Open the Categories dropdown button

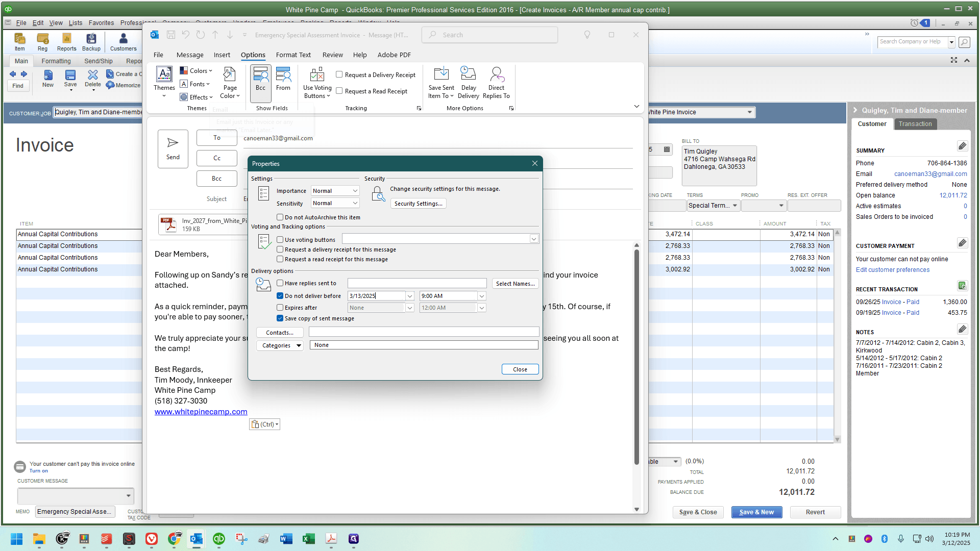pos(280,345)
